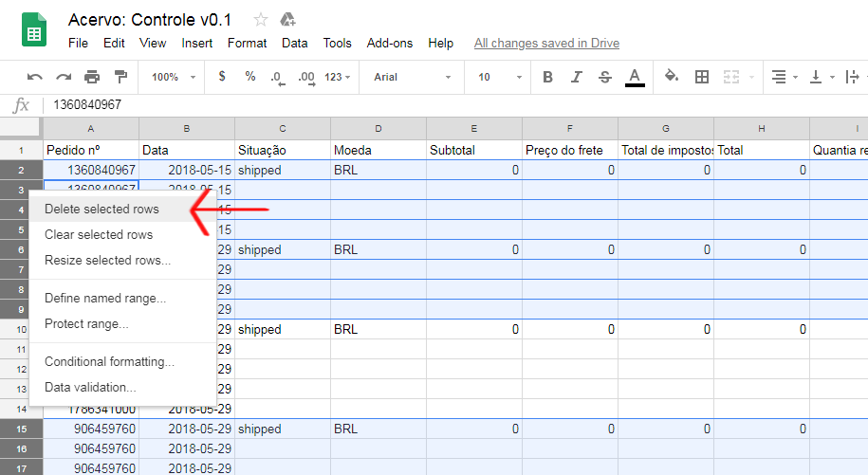The image size is (868, 475).
Task: Open the text color picker
Action: point(635,77)
